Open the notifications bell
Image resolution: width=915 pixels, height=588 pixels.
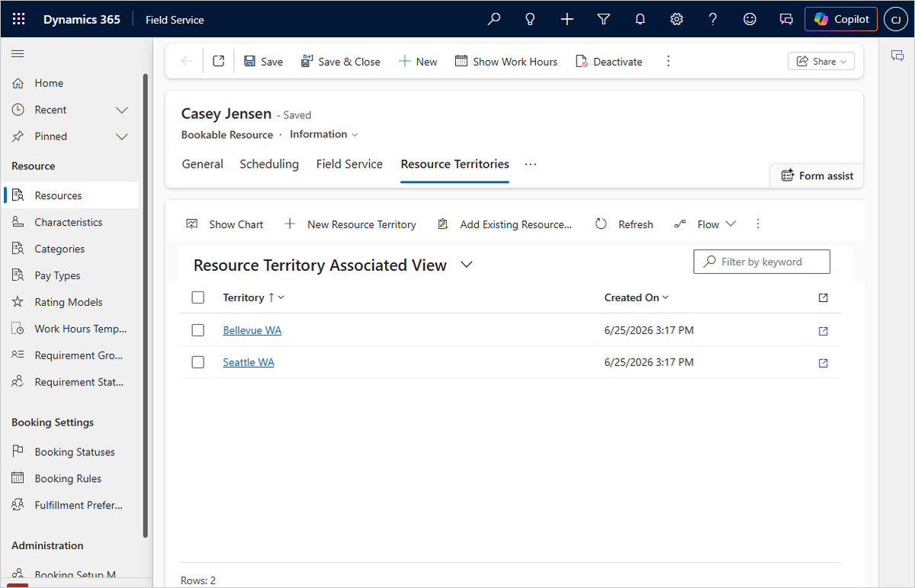point(640,19)
